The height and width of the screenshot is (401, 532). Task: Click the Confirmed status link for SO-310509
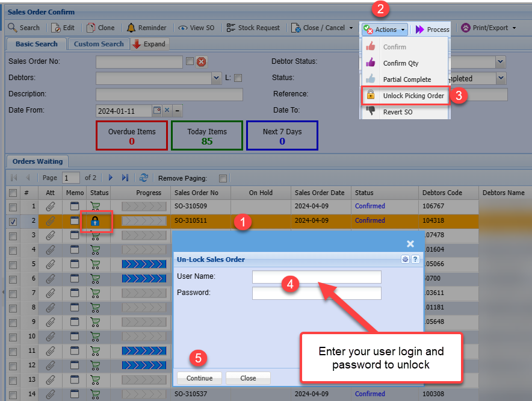[370, 206]
